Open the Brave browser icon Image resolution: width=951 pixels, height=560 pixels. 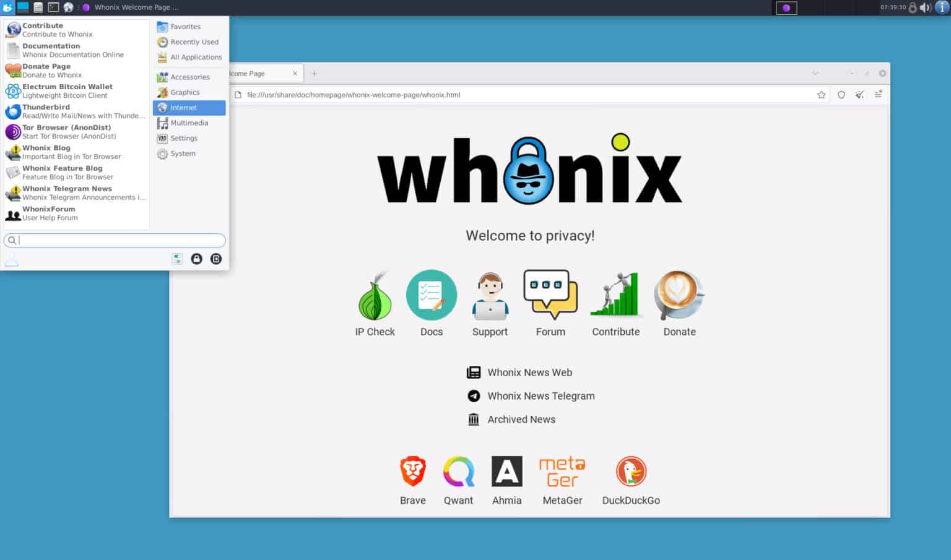coord(412,471)
